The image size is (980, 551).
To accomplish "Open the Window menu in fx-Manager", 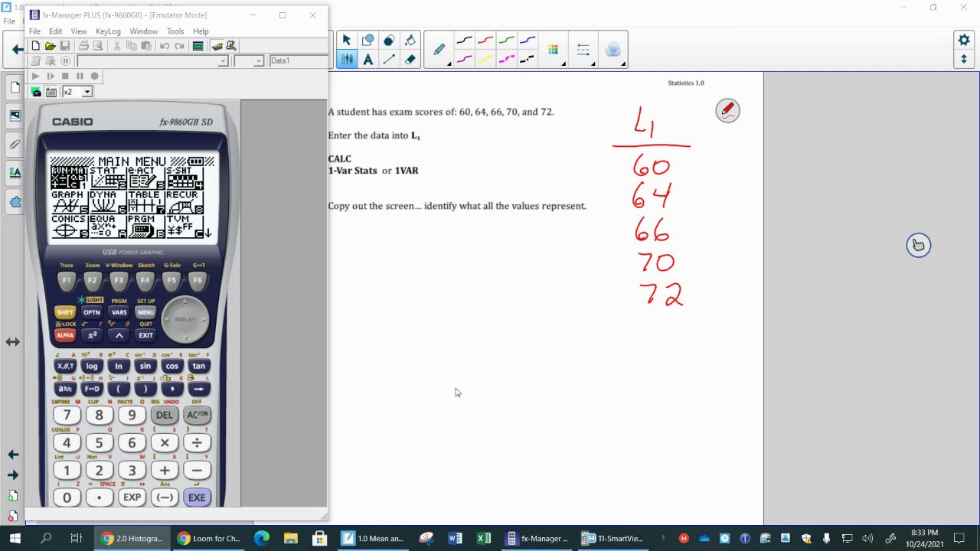I will point(143,31).
